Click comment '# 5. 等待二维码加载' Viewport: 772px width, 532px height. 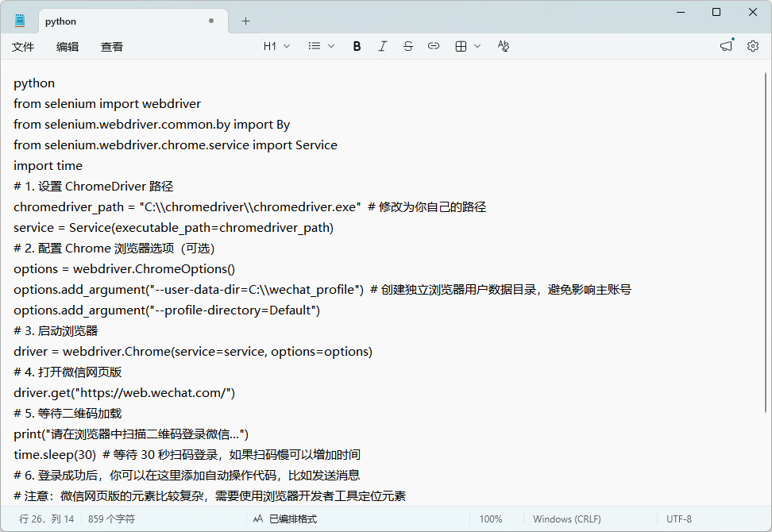point(68,414)
